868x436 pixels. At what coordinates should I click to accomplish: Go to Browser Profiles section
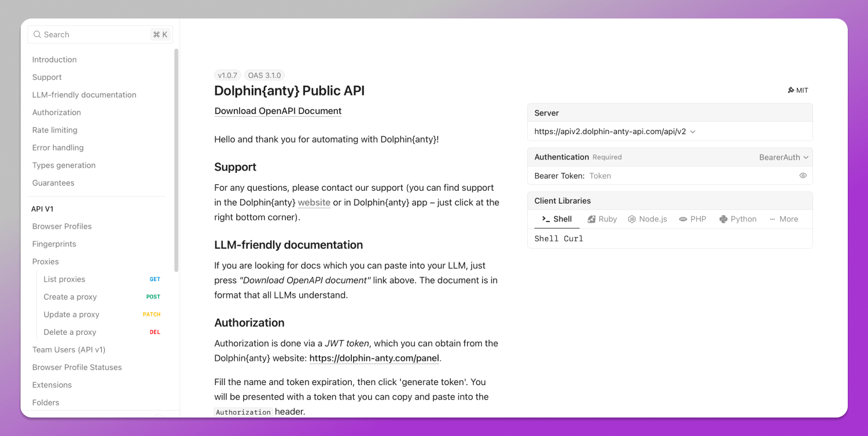click(x=62, y=226)
